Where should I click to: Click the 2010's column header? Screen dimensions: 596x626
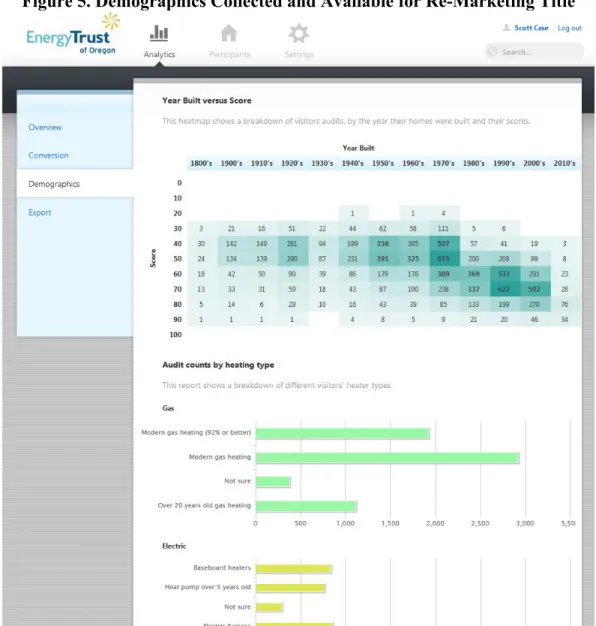click(564, 163)
